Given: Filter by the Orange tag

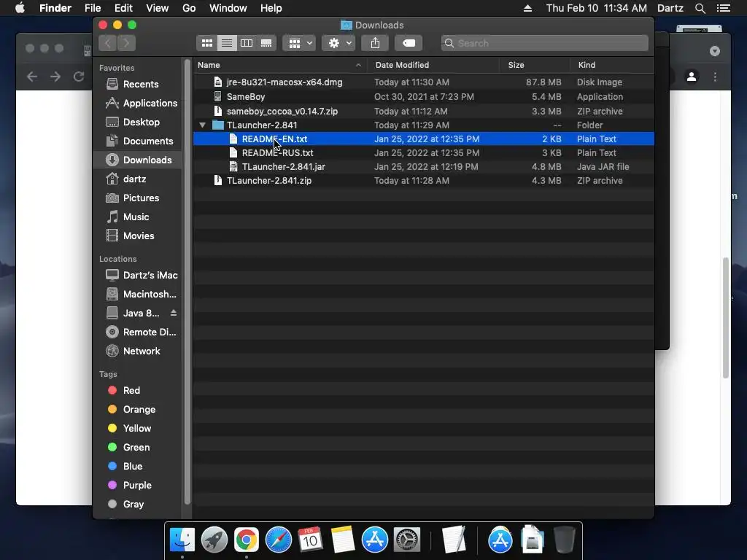Looking at the screenshot, I should [131, 410].
